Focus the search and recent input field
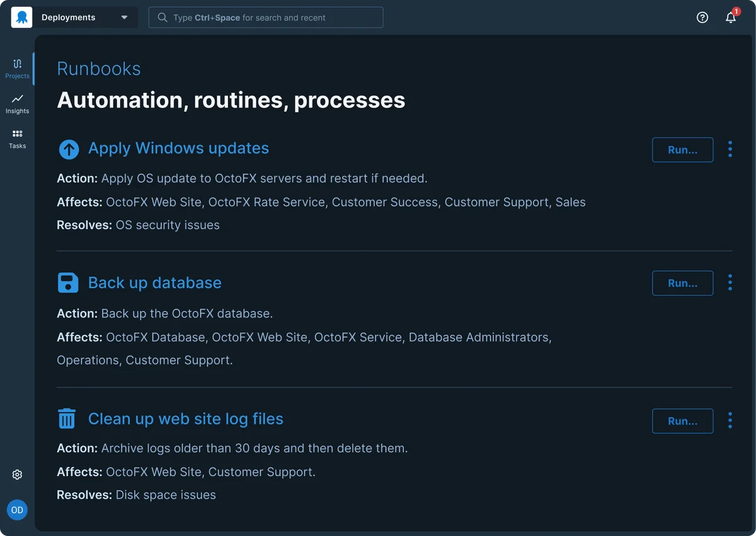 click(265, 18)
